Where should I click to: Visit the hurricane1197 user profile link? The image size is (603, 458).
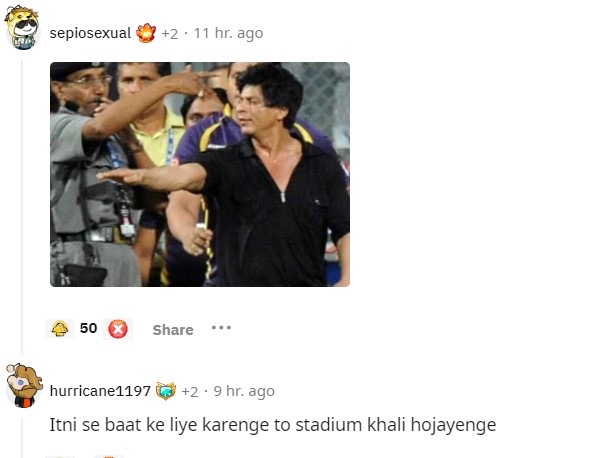(100, 391)
